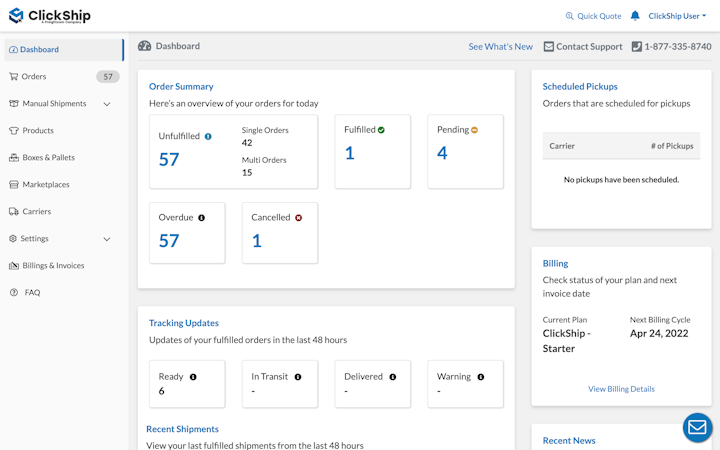Click the Quick Quote link
Screen dimensions: 720x450
(593, 16)
